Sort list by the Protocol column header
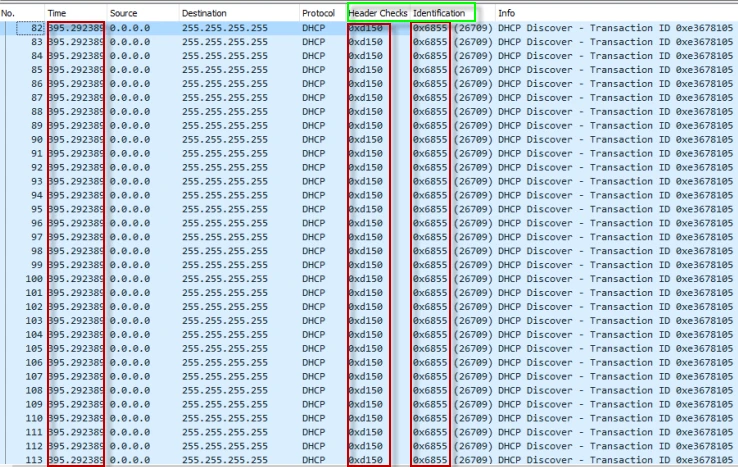The width and height of the screenshot is (738, 467). coord(318,13)
